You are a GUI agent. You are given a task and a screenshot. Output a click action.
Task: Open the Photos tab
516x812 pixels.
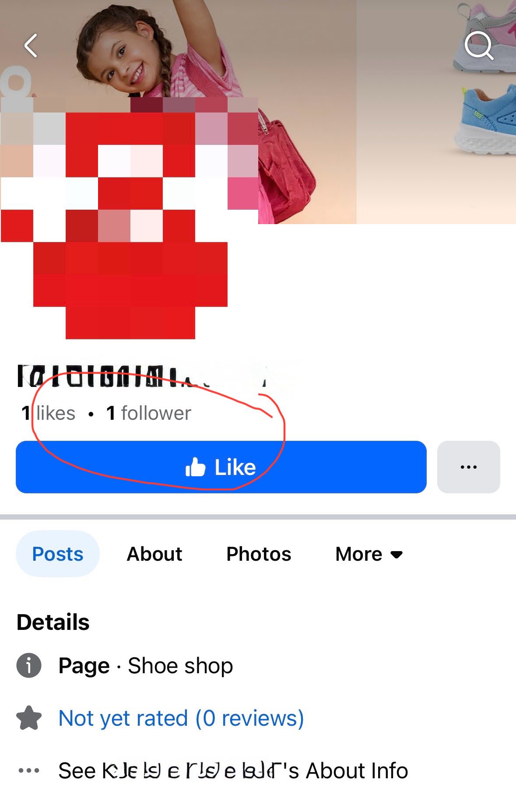pos(259,554)
